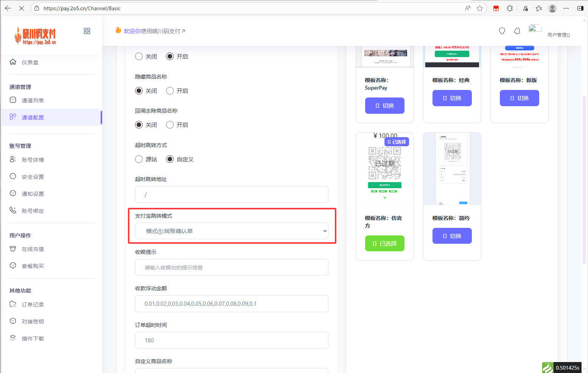The height and width of the screenshot is (373, 588).
Task: Click the 在线充值 basket icon
Action: 13,249
